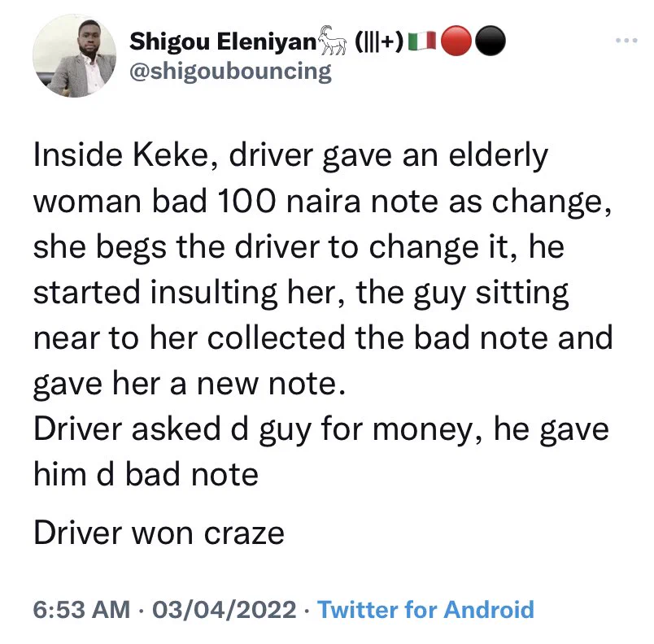Click the black circle emoji

[x=490, y=41]
